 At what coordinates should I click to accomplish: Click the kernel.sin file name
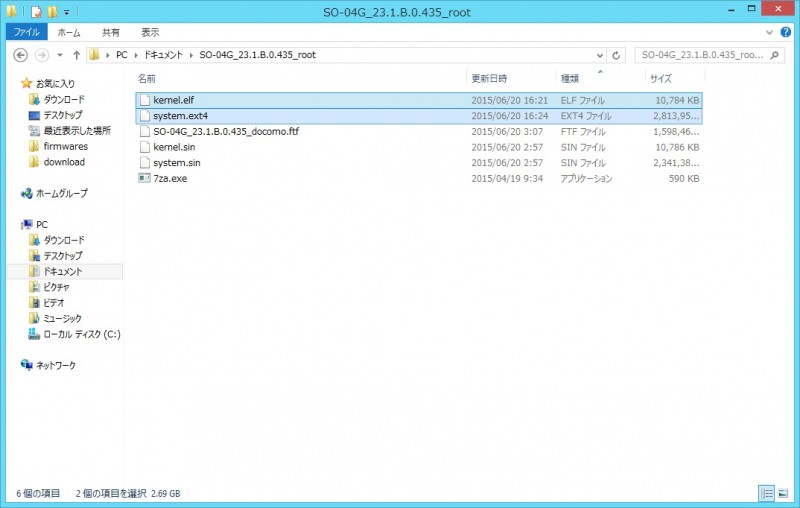click(174, 147)
